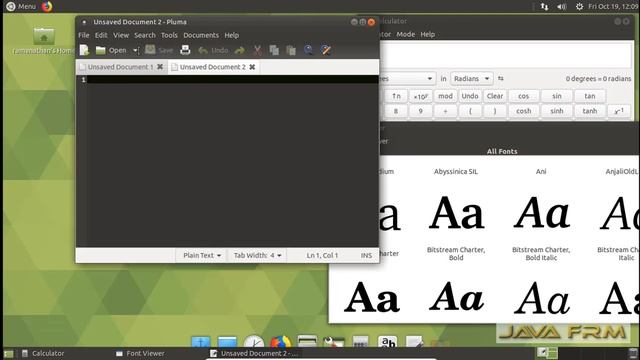
Task: Open the Mode menu in Calculator
Action: 405,34
